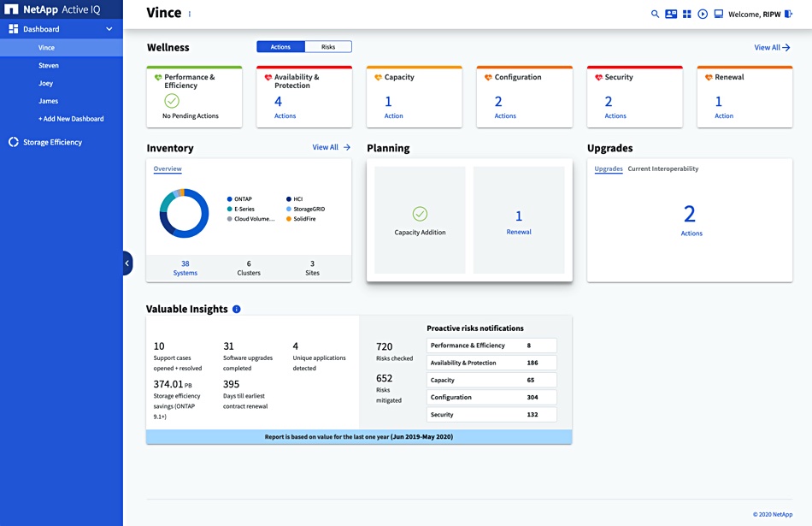Click the monitor icon in header
The width and height of the screenshot is (812, 526).
[x=719, y=14]
